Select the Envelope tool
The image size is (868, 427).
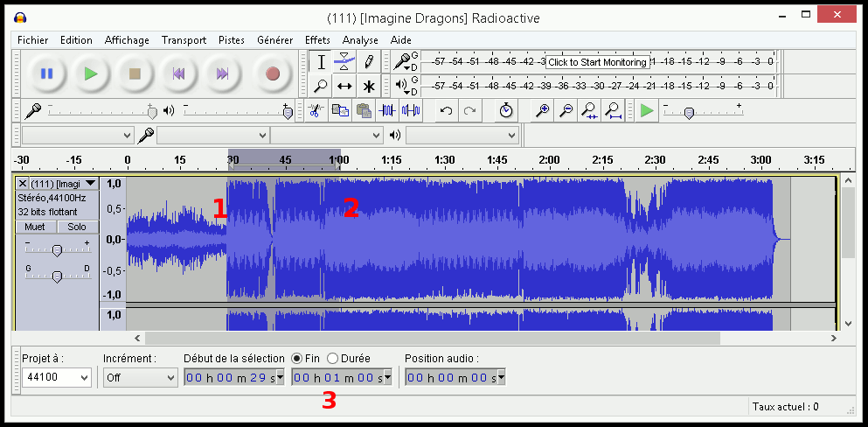[344, 62]
